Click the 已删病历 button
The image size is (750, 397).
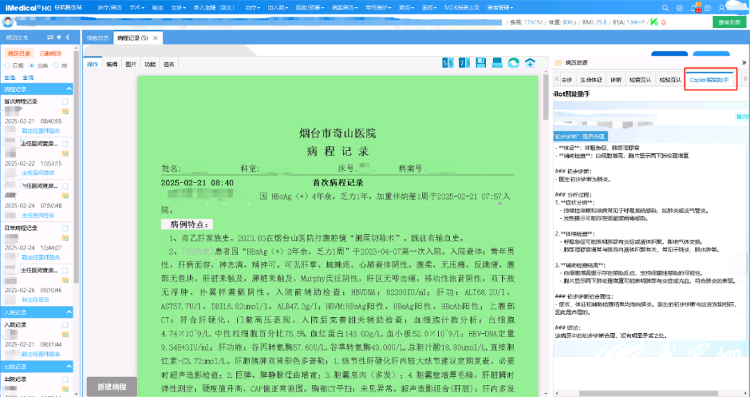(x=51, y=54)
